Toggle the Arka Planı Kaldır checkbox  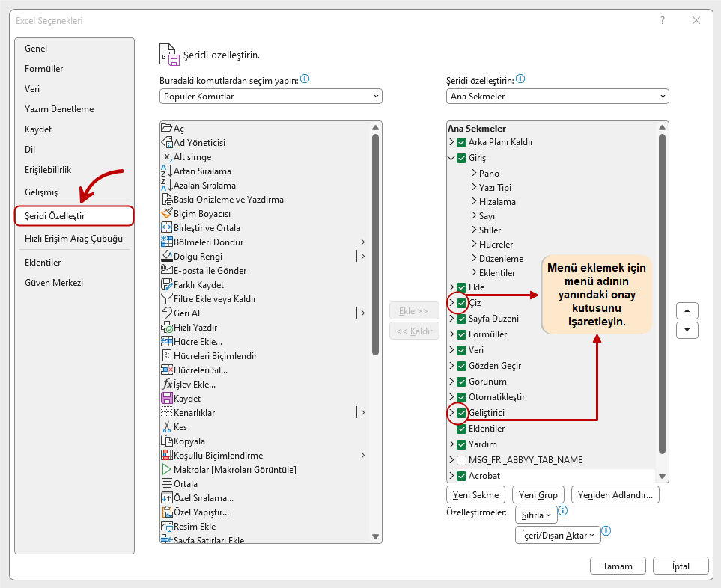[462, 142]
